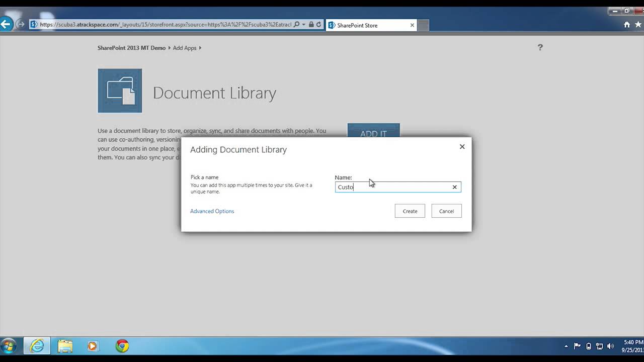Open Favorites with the star icon
The width and height of the screenshot is (644, 362).
pyautogui.click(x=638, y=24)
